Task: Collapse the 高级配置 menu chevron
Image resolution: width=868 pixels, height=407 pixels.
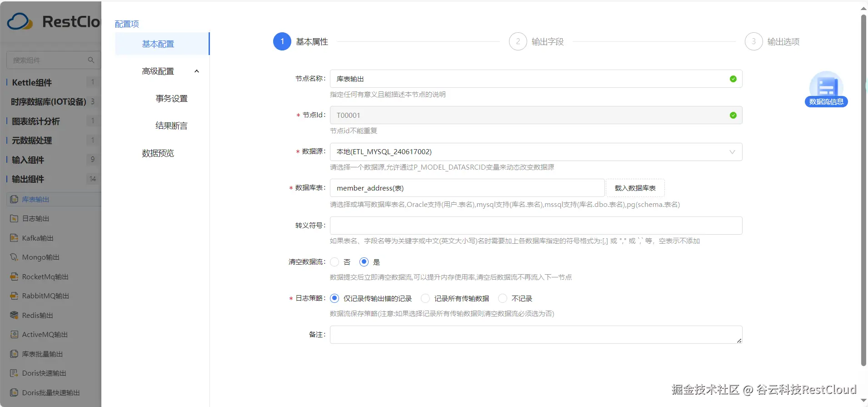Action: tap(197, 71)
